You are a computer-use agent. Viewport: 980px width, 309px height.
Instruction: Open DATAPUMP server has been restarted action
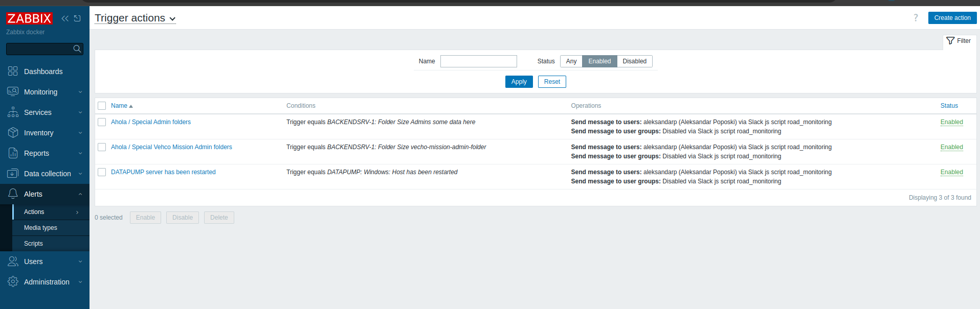[163, 172]
